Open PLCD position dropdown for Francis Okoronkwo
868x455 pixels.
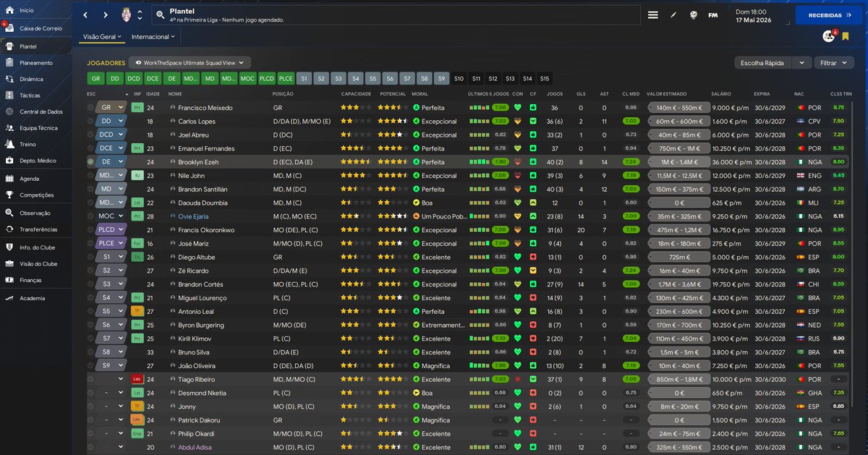(111, 230)
